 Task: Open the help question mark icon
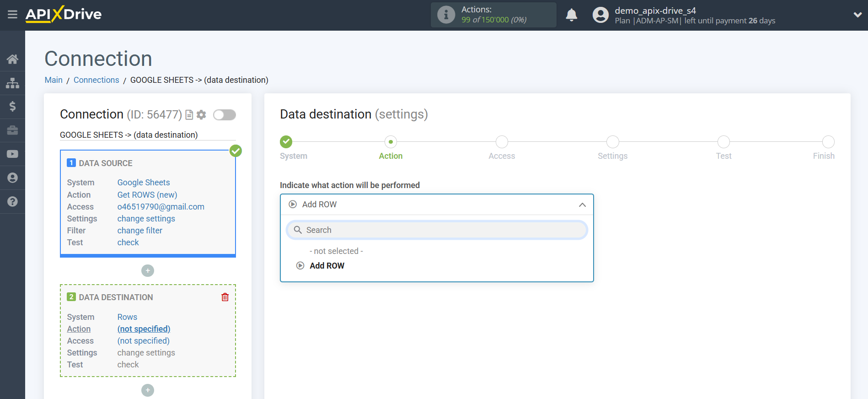(12, 201)
